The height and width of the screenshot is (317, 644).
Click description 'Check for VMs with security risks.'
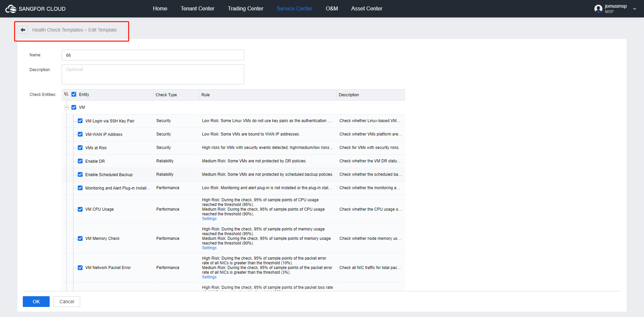click(x=369, y=148)
